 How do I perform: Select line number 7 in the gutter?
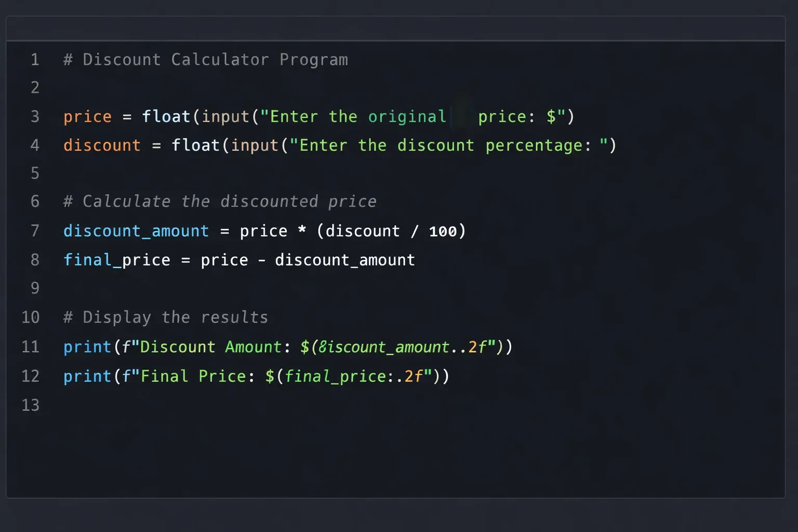[35, 230]
